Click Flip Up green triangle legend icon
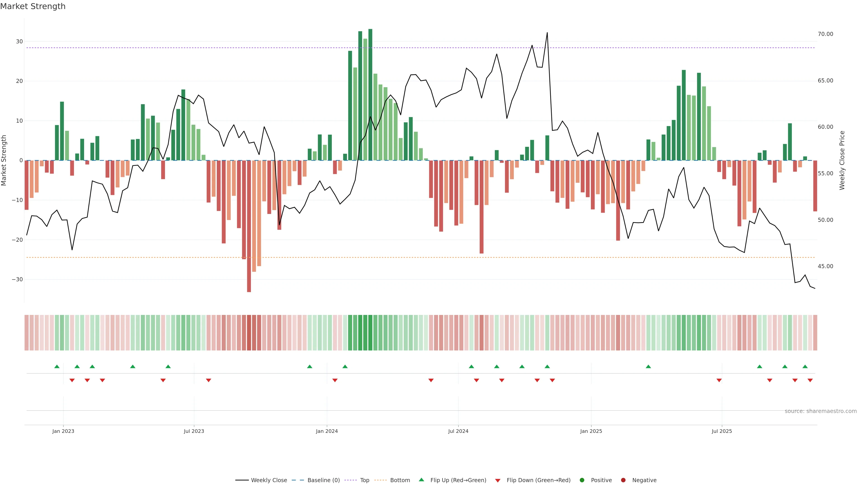868x488 pixels. click(x=421, y=480)
